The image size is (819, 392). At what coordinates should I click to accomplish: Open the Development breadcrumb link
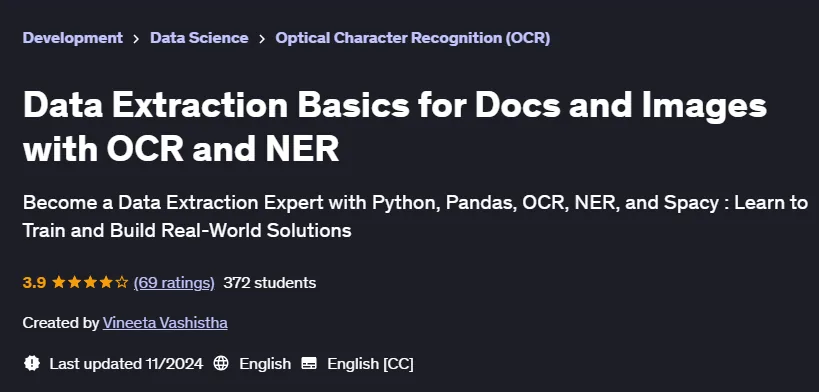point(73,38)
